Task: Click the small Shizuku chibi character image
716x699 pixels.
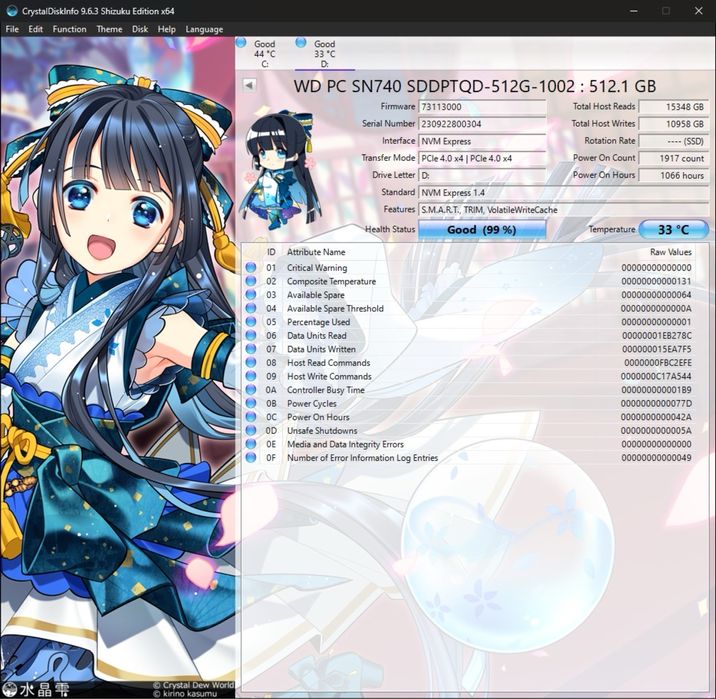Action: 279,170
